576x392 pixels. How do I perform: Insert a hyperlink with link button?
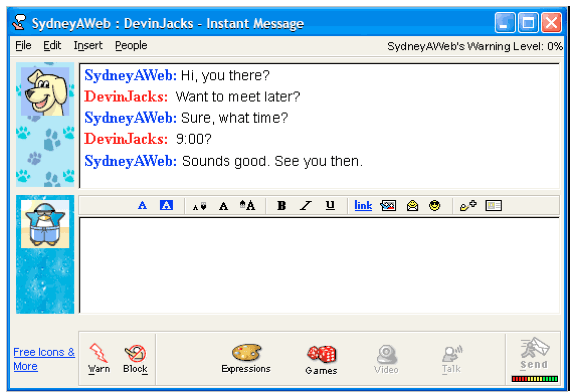363,205
